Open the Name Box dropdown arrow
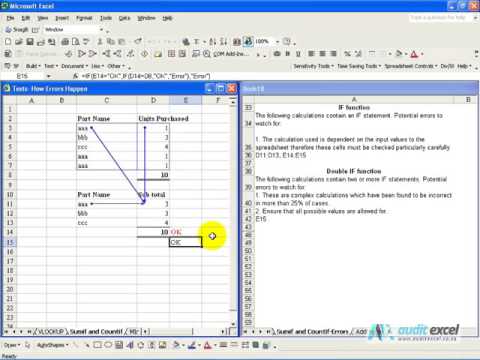Image resolution: width=480 pixels, height=360 pixels. (x=49, y=76)
